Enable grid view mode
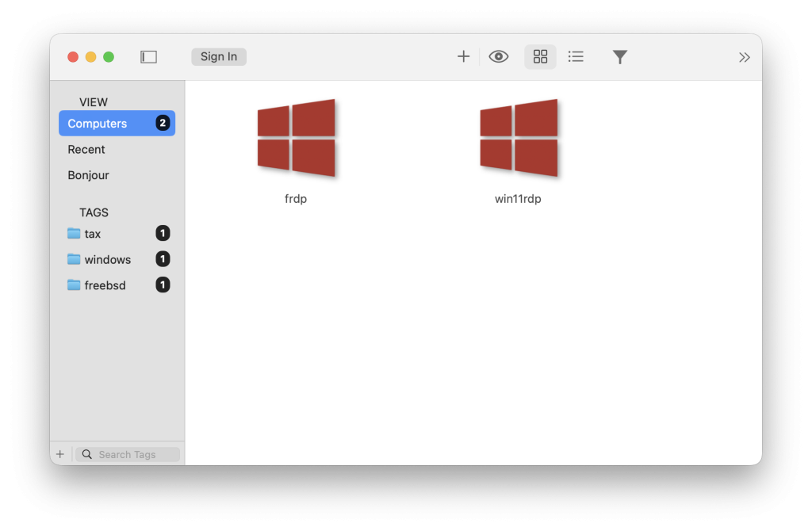Screen dimensions: 812x531 click(540, 56)
